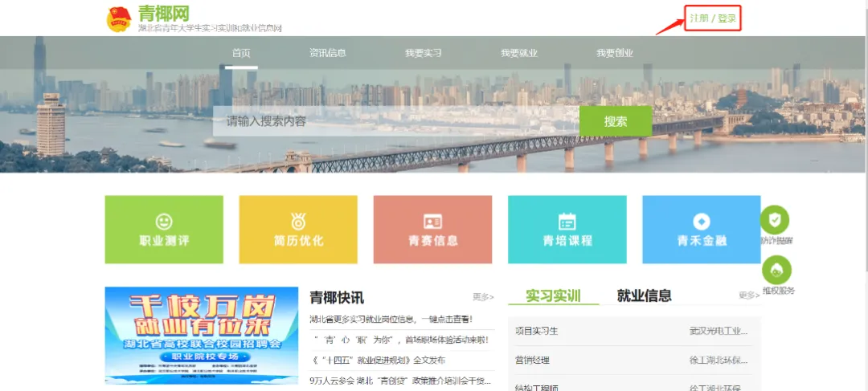This screenshot has width=868, height=391.
Task: Open news 湖北省更多实习就业岗位信息
Action: [x=391, y=319]
